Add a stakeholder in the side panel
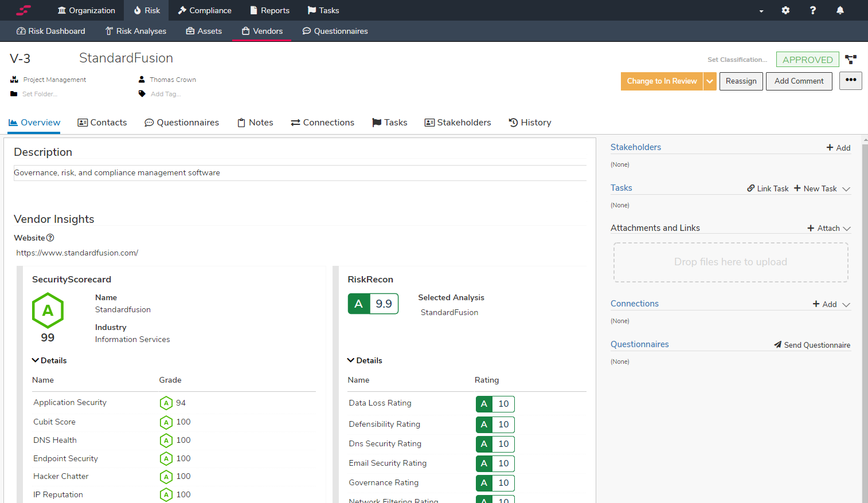The width and height of the screenshot is (868, 503). pyautogui.click(x=838, y=148)
